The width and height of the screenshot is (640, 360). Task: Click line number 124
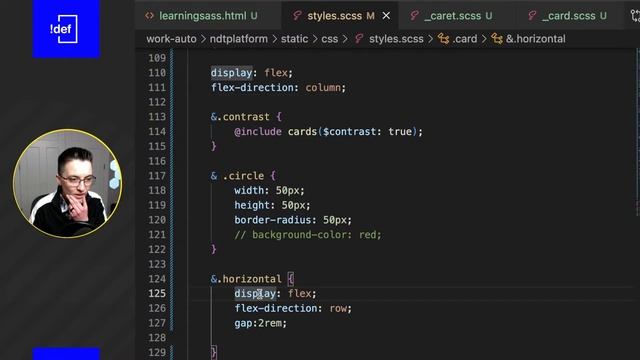tap(157, 279)
